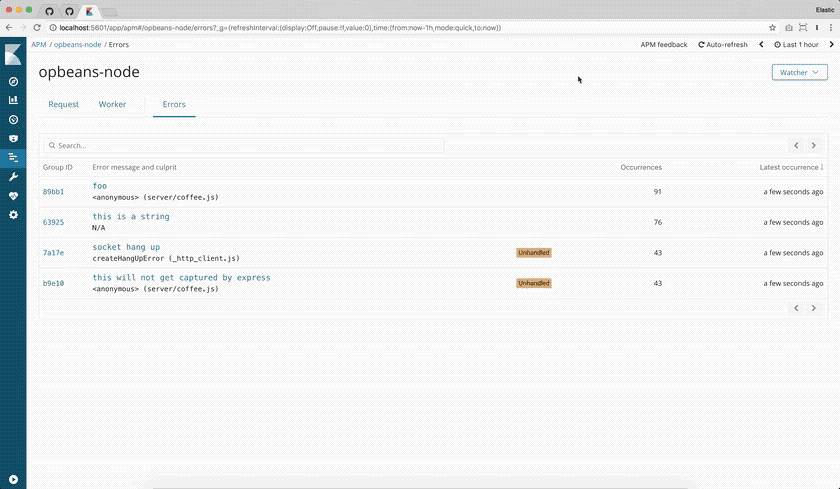The height and width of the screenshot is (489, 840).
Task: Switch to first GitHub browser tab
Action: [49, 11]
